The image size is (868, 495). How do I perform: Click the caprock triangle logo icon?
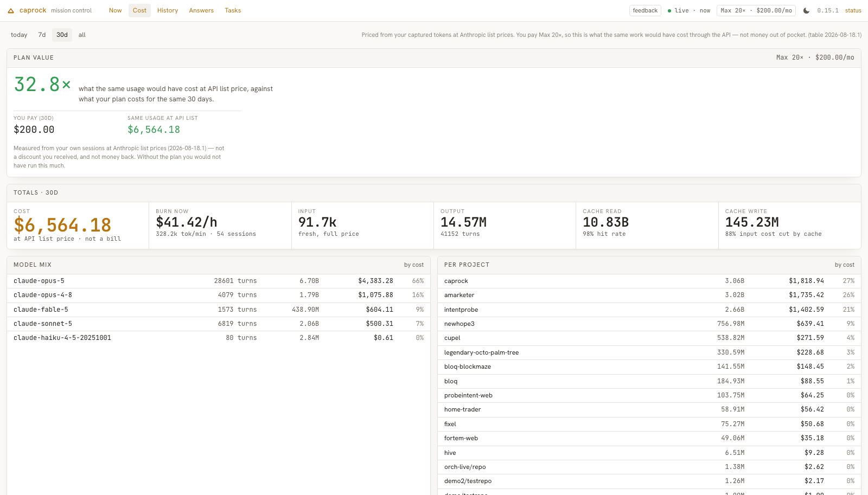11,10
